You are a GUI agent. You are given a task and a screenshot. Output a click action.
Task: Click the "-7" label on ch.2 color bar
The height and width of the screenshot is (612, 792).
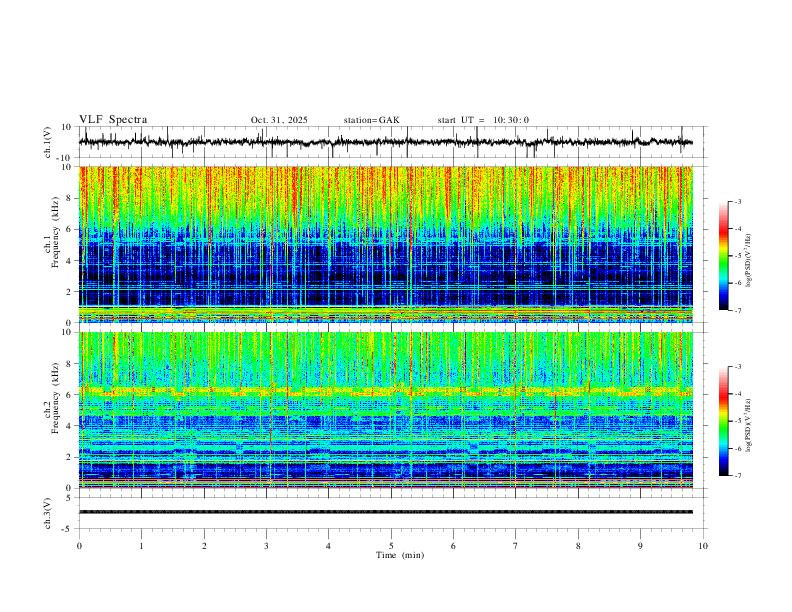[737, 475]
